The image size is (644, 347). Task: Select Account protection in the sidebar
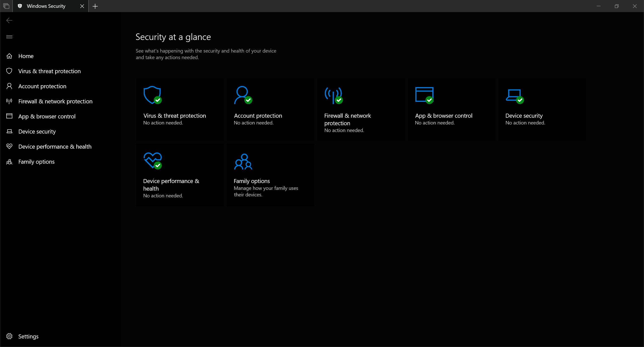[42, 86]
